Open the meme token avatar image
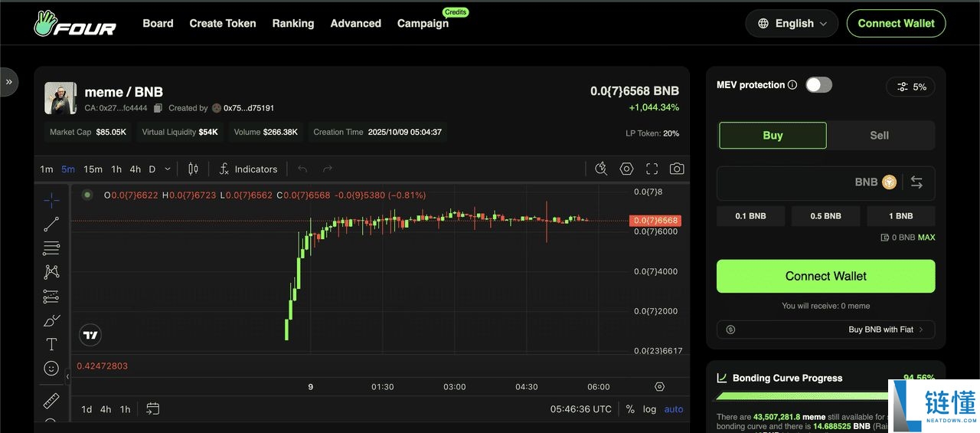Screen dimensions: 980x433 pos(60,98)
